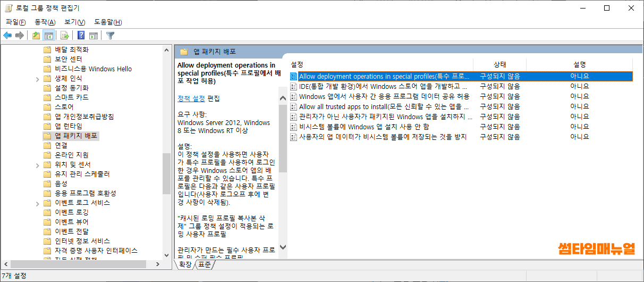Image resolution: width=644 pixels, height=282 pixels.
Task: Click the policy icon beside 비시스템 볼륨에 Windows 앱 설치
Action: (x=294, y=127)
